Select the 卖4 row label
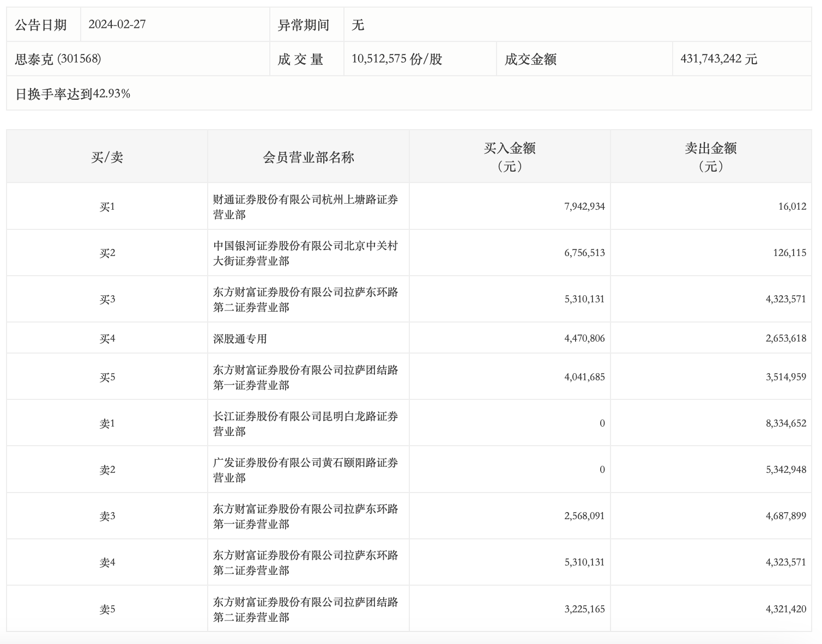Image resolution: width=822 pixels, height=644 pixels. point(107,563)
